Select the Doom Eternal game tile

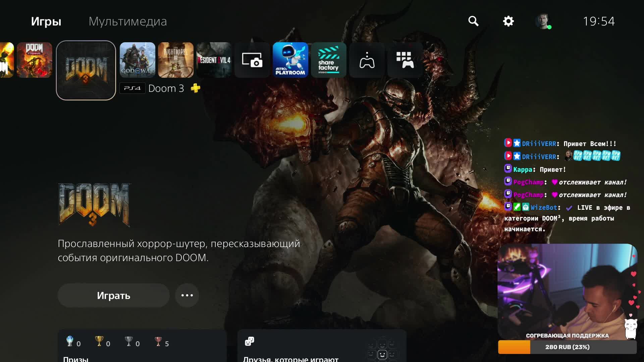tap(35, 60)
